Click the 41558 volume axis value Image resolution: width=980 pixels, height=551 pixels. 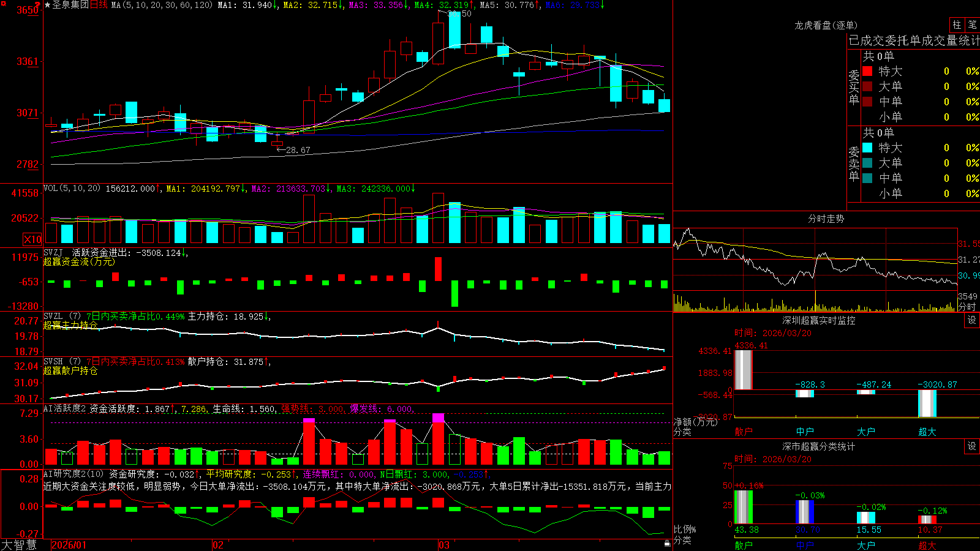[25, 193]
